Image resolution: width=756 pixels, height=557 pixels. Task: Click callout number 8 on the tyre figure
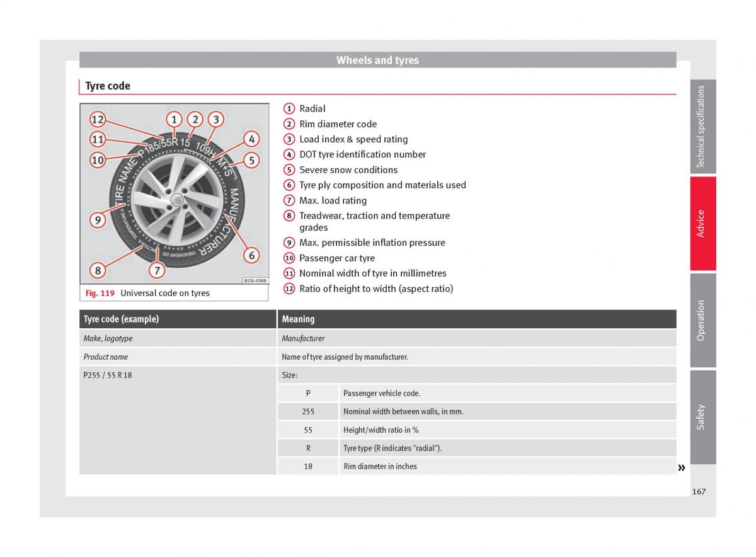point(98,271)
